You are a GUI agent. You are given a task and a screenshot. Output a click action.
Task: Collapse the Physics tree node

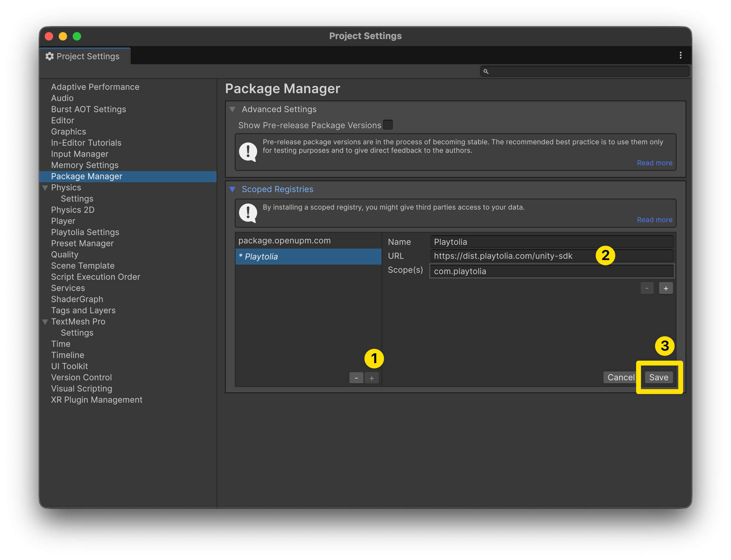click(x=45, y=188)
